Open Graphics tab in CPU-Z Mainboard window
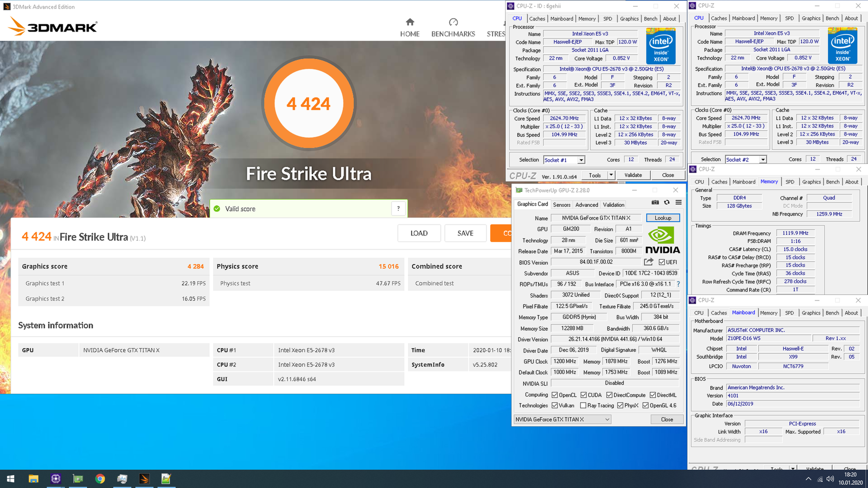The image size is (868, 488). 811,313
